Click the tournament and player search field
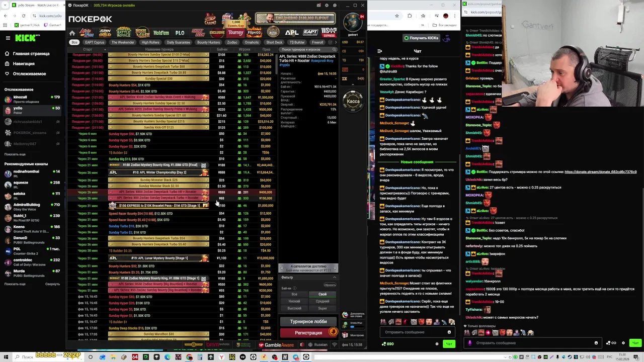This screenshot has height=362, width=644. [x=307, y=50]
